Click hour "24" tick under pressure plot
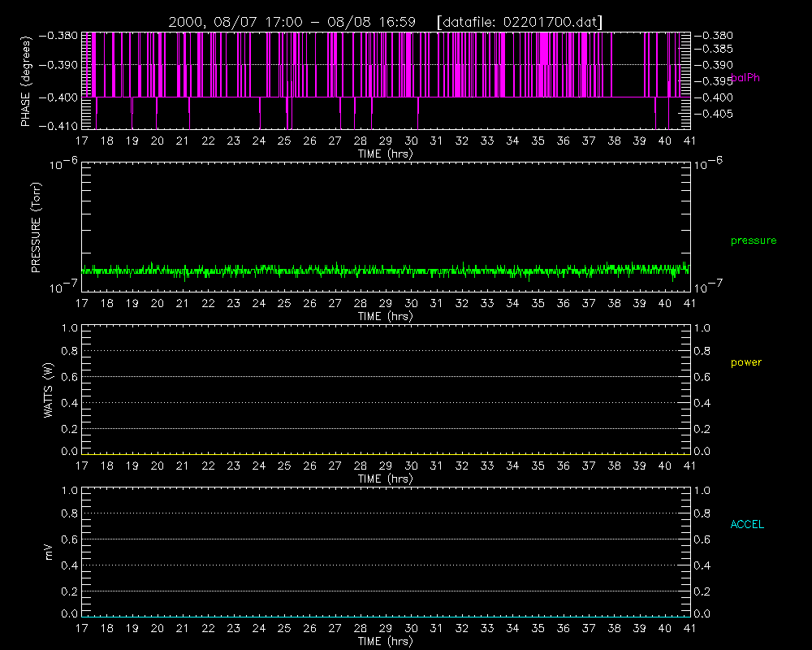The width and height of the screenshot is (812, 650). point(259,303)
